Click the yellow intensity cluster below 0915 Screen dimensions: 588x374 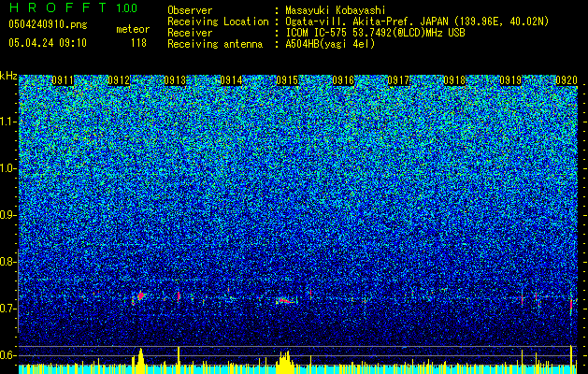[285, 362]
